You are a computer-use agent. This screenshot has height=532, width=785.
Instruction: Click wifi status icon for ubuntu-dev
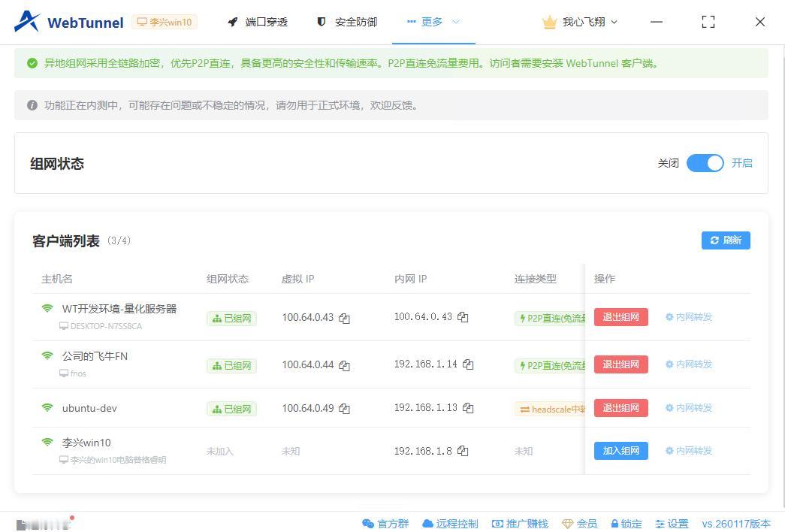coord(47,408)
